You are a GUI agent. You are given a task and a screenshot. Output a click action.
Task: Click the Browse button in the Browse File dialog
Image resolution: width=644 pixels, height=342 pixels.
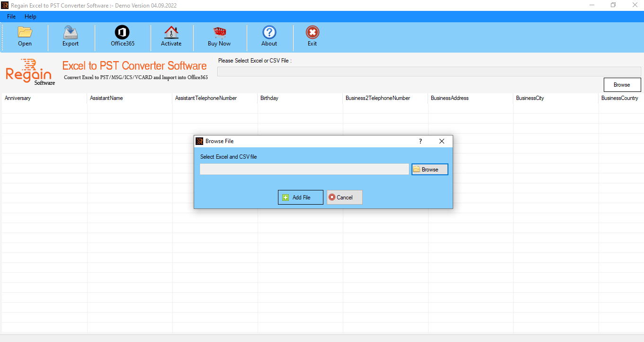pyautogui.click(x=429, y=169)
